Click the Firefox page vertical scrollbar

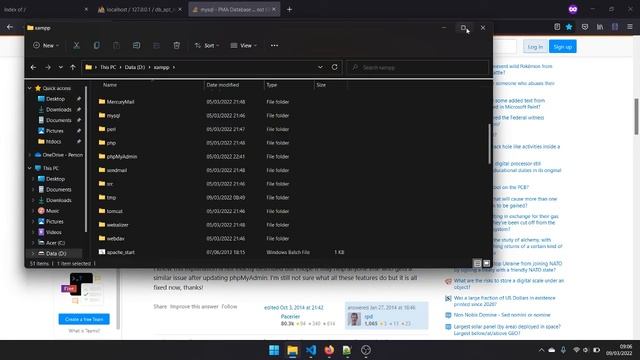click(x=636, y=116)
